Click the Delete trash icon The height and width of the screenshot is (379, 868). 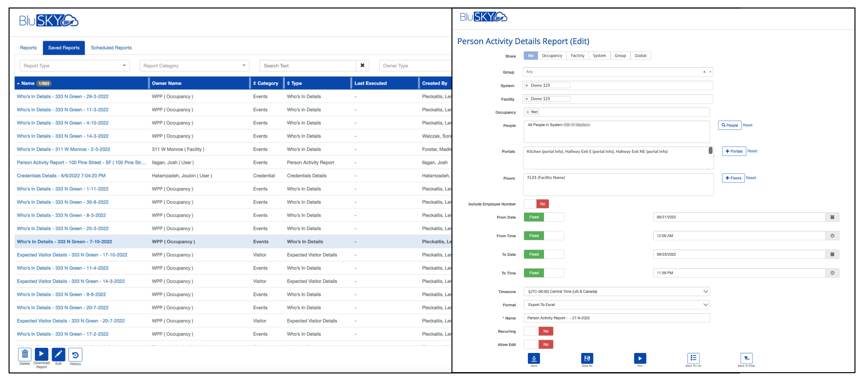coord(25,355)
